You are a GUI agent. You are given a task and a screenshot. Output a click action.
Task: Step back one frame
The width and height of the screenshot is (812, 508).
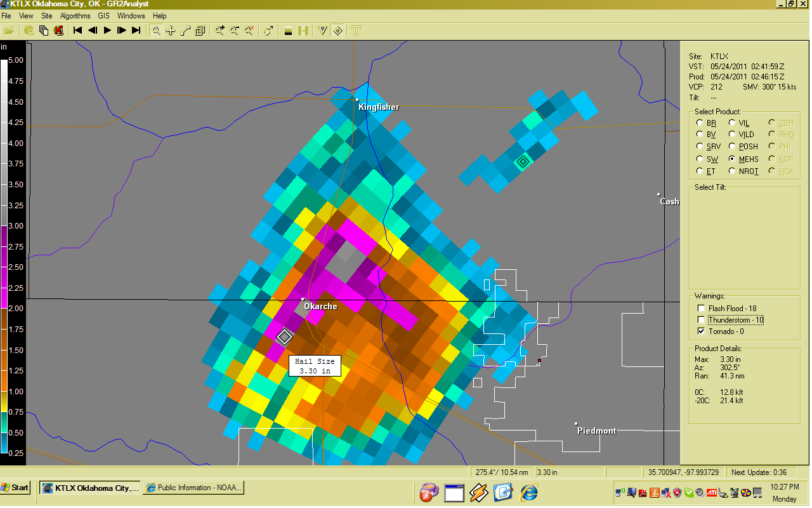point(93,30)
